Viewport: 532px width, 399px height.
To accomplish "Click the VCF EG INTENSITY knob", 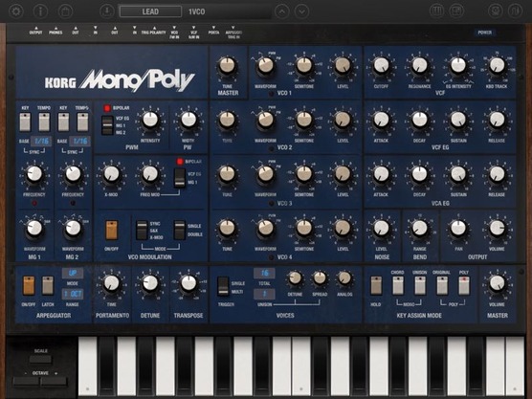I will [x=458, y=65].
